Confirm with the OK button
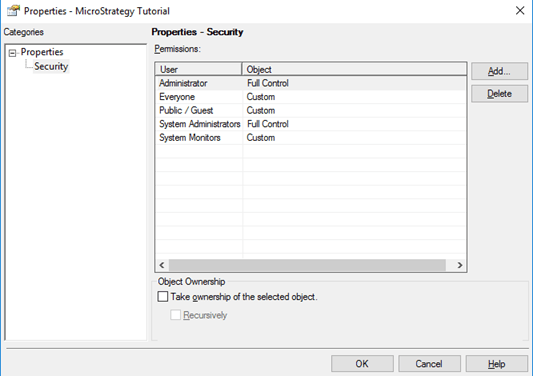 pyautogui.click(x=362, y=364)
